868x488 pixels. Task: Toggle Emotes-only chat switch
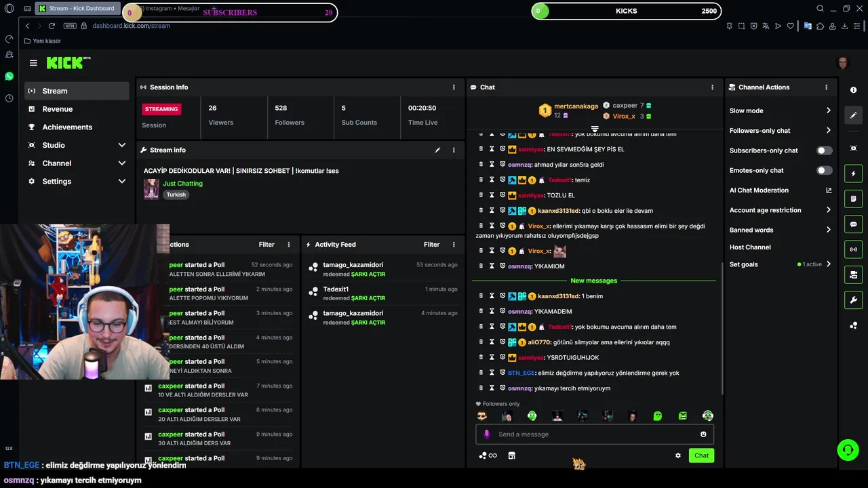pos(824,170)
